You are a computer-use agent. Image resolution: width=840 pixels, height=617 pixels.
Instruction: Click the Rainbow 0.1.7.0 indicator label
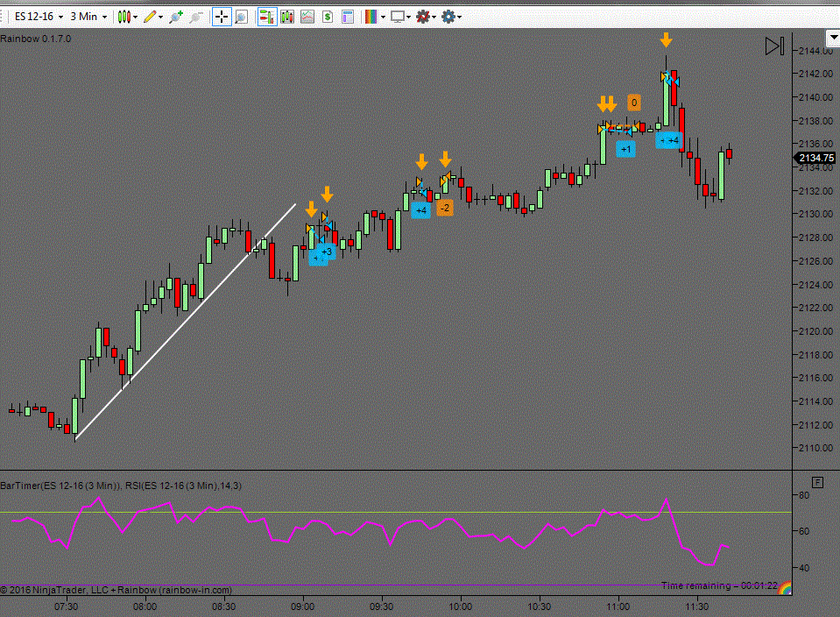pos(35,39)
